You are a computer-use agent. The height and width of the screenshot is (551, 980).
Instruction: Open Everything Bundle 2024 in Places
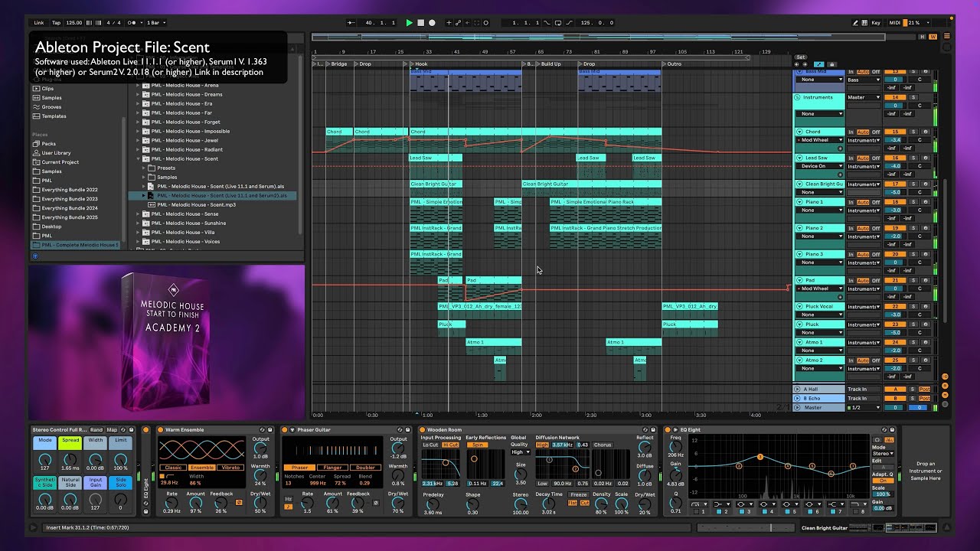coord(70,208)
